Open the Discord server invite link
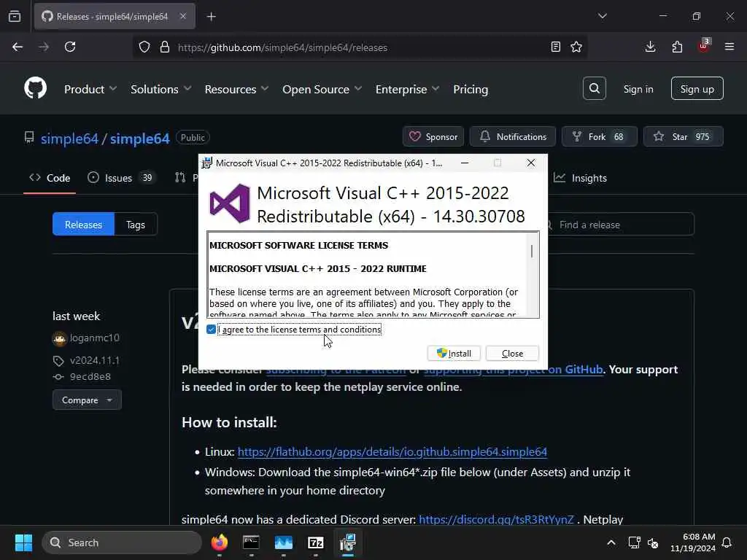This screenshot has width=747, height=560. [496, 519]
